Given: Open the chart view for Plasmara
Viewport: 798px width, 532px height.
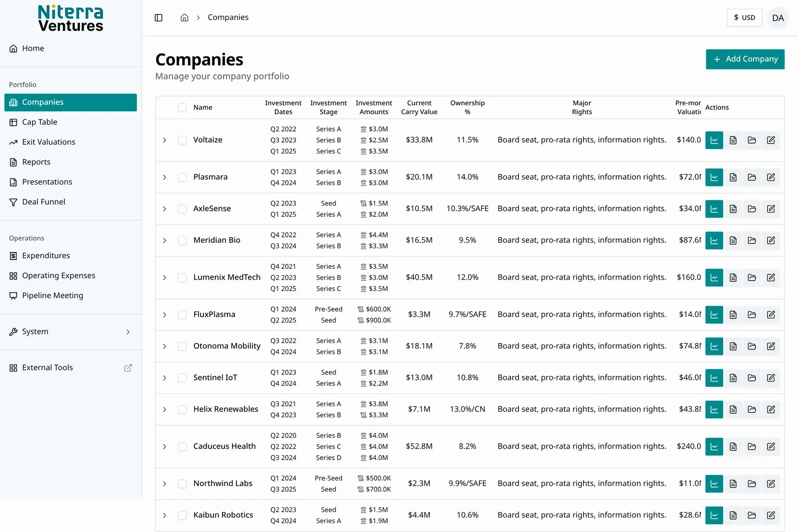Looking at the screenshot, I should pos(714,177).
